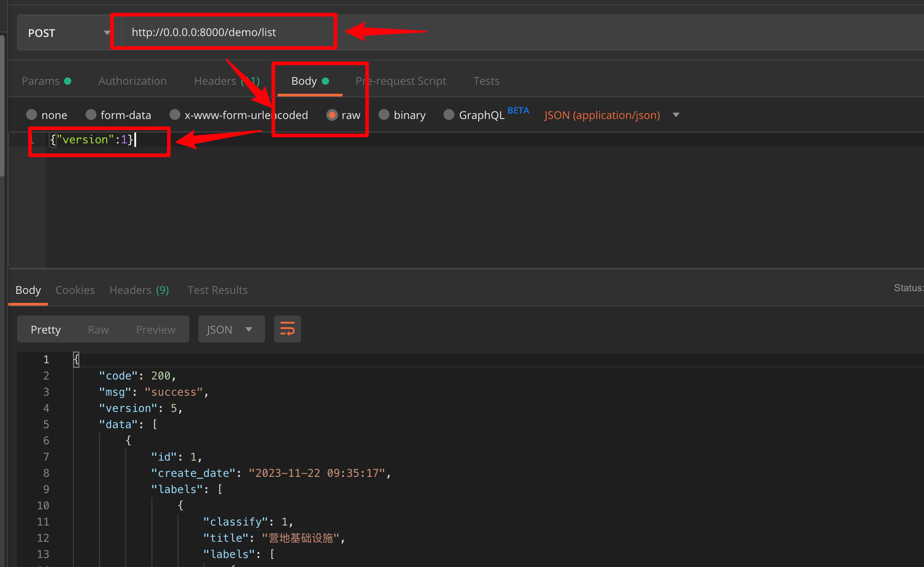This screenshot has height=567, width=924.
Task: Select the GraphQL BETA radio option
Action: pos(449,115)
